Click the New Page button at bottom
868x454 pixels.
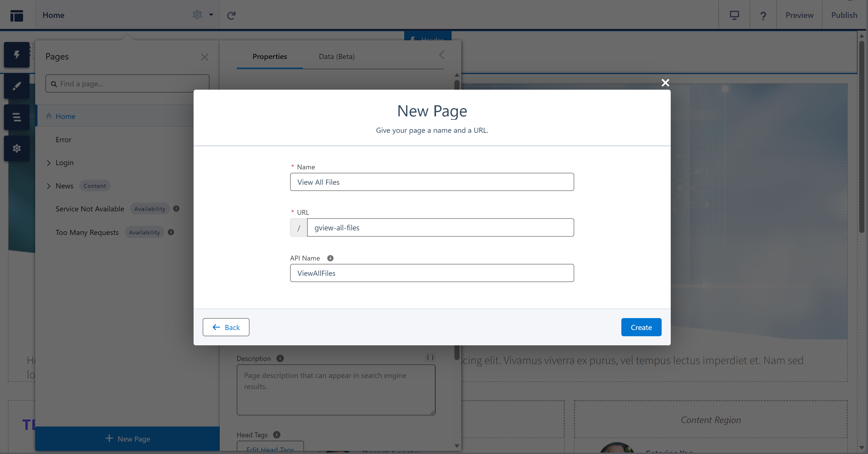pyautogui.click(x=127, y=438)
